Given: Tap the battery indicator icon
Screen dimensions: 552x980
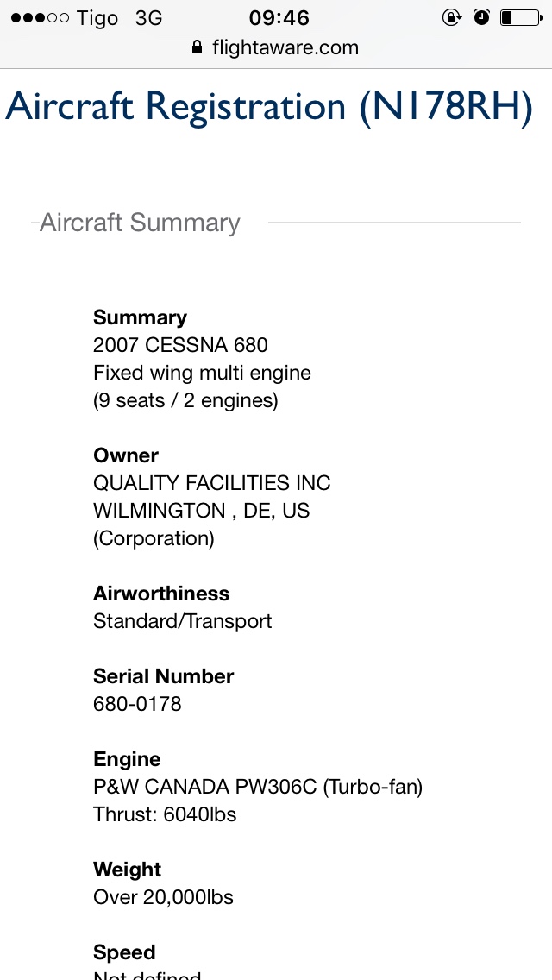Looking at the screenshot, I should point(521,17).
